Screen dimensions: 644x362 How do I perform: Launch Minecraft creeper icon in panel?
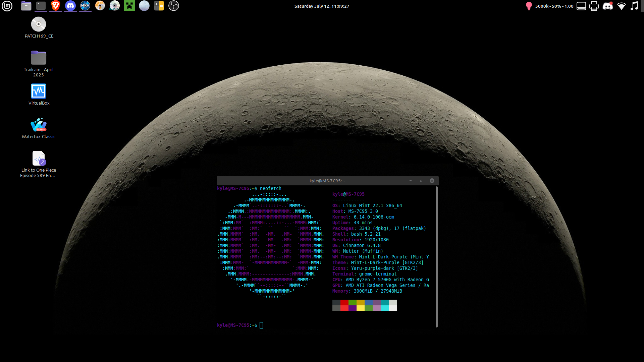tap(129, 6)
